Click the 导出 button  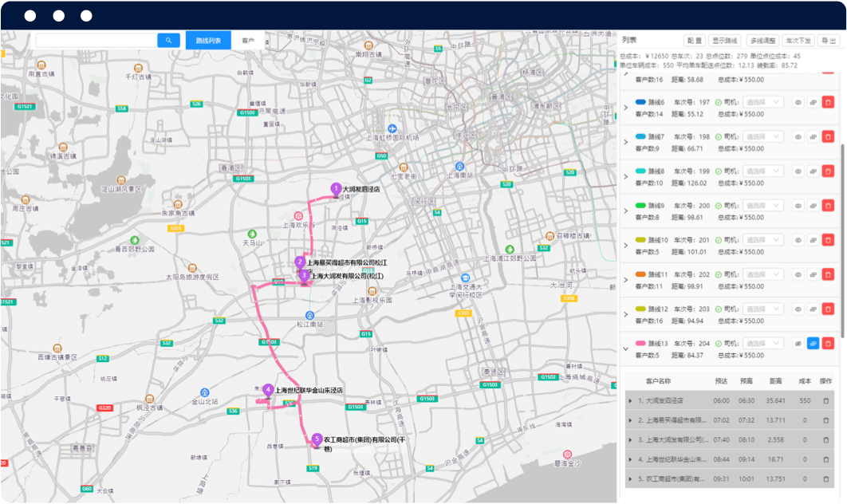coord(829,41)
